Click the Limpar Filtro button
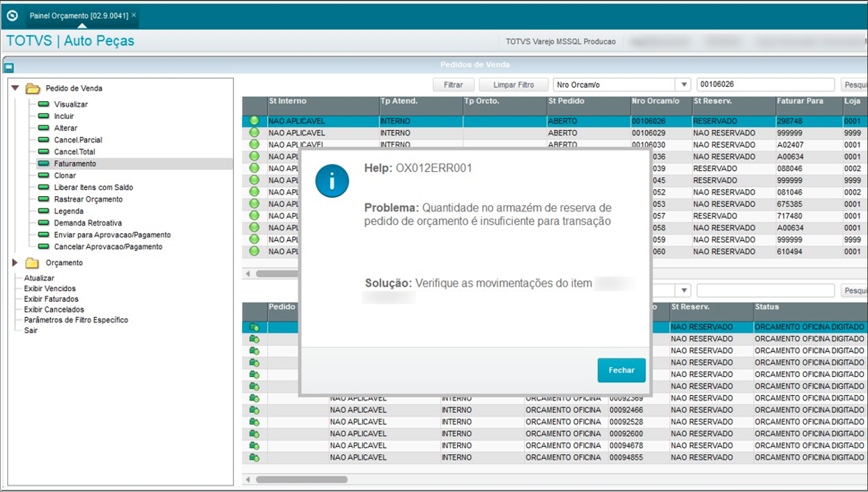 click(514, 85)
